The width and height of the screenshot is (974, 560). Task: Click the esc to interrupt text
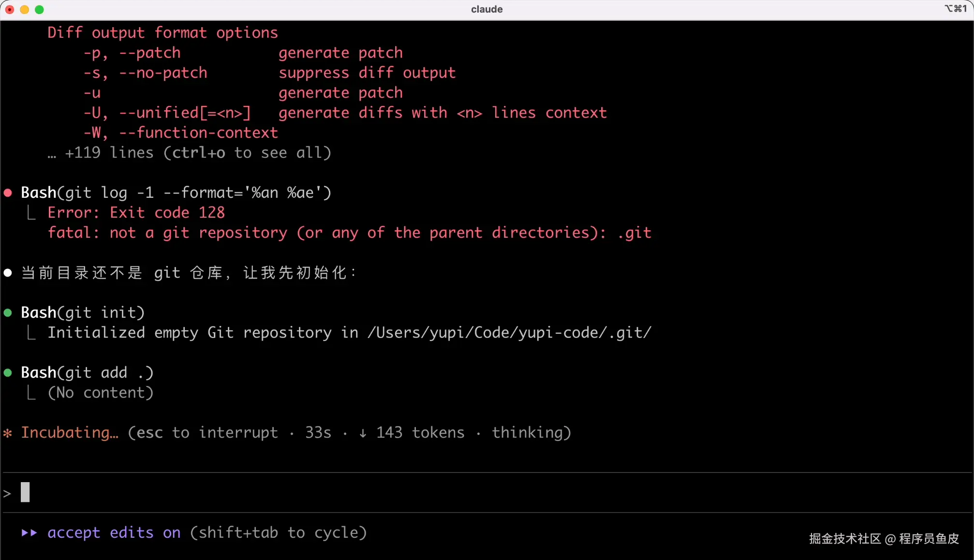[207, 432]
